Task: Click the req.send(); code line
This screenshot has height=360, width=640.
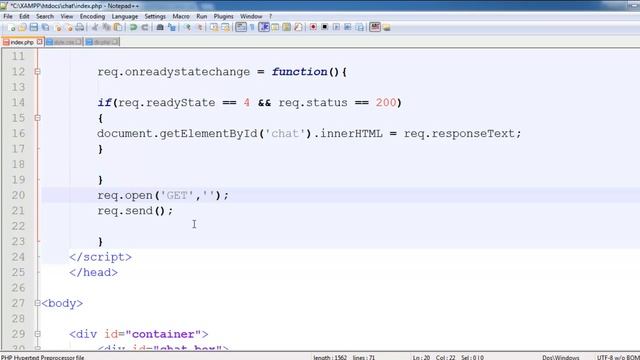Action: tap(135, 211)
